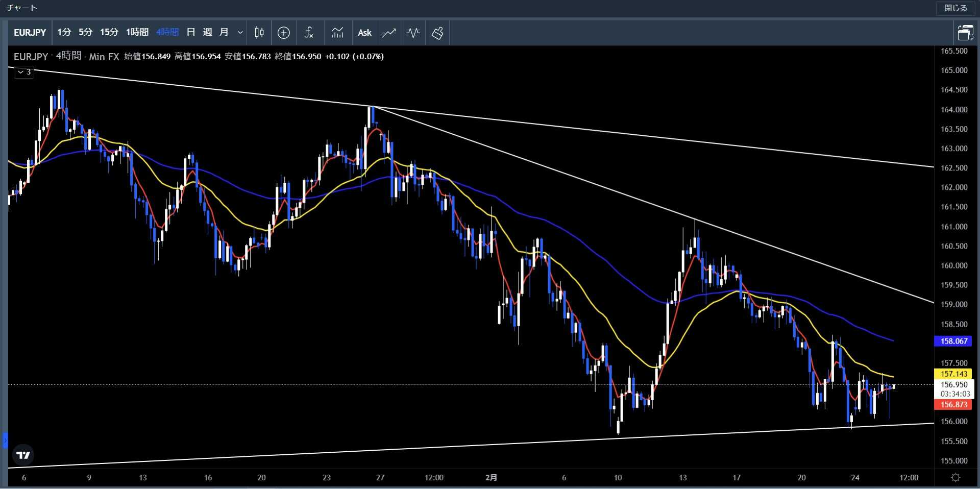The image size is (980, 489).
Task: Click the compare/add symbol plus icon
Action: pos(284,33)
